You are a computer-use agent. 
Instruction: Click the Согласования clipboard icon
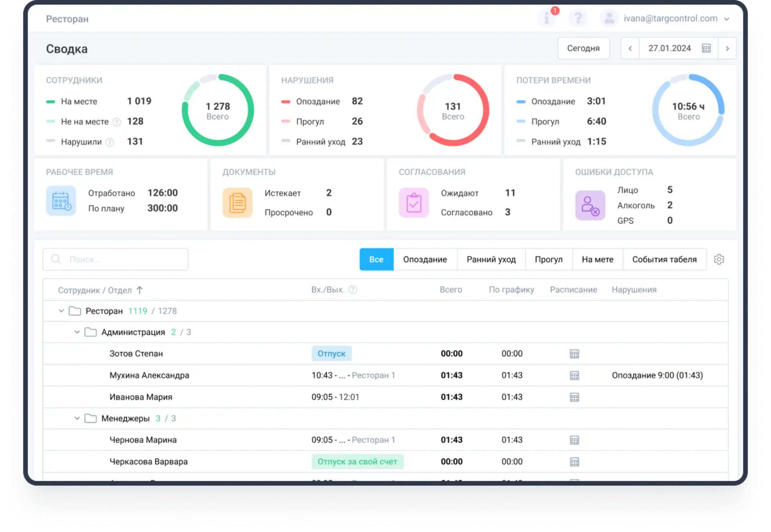click(414, 203)
